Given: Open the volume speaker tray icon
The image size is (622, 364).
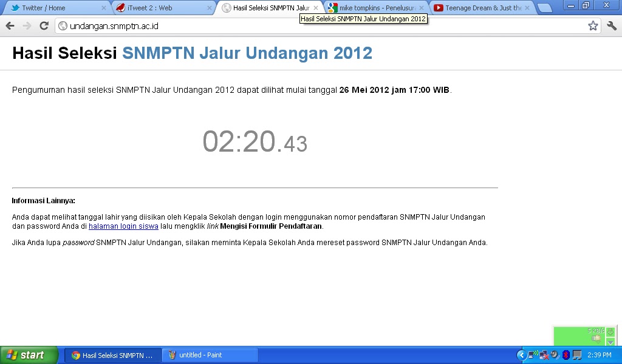Looking at the screenshot, I should (555, 355).
